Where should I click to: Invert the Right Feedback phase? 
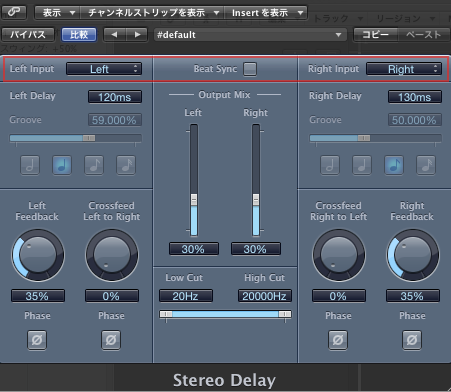click(412, 340)
